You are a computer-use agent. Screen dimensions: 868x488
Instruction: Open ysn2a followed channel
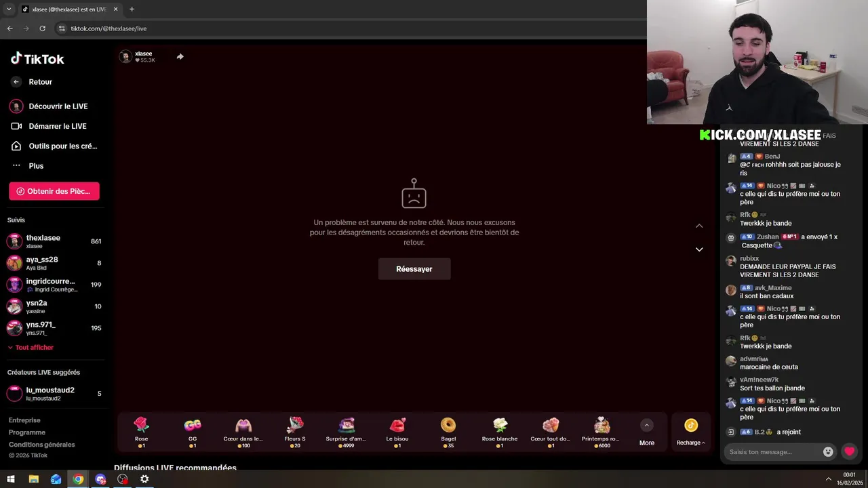point(54,306)
